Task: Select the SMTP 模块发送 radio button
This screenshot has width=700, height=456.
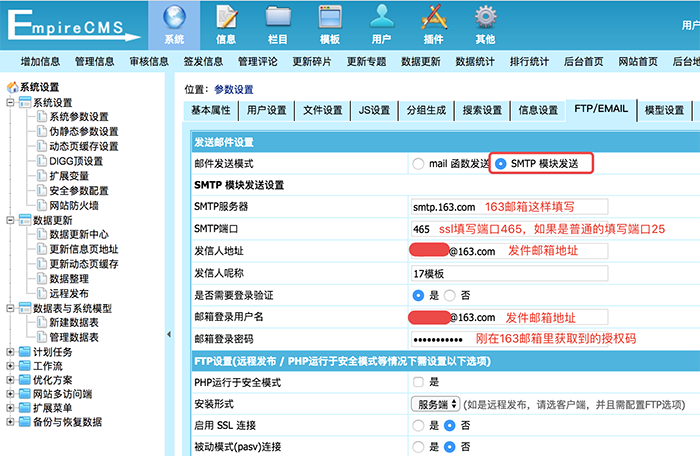Action: 499,163
